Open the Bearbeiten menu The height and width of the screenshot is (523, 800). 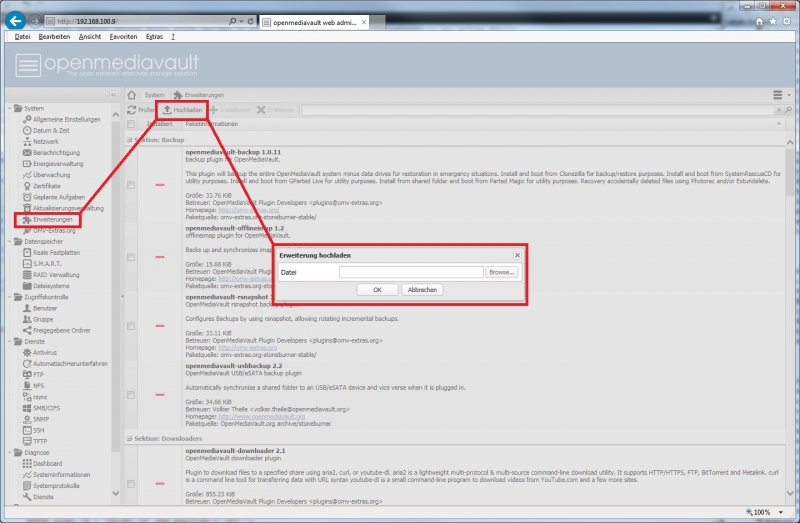pyautogui.click(x=54, y=37)
